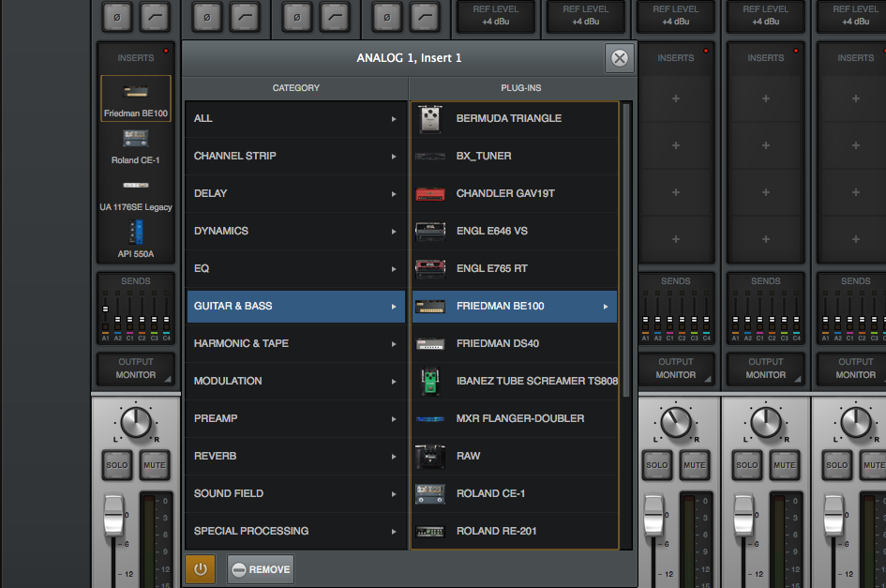This screenshot has height=588, width=886.
Task: Click the first channel's volume fader
Action: click(113, 515)
